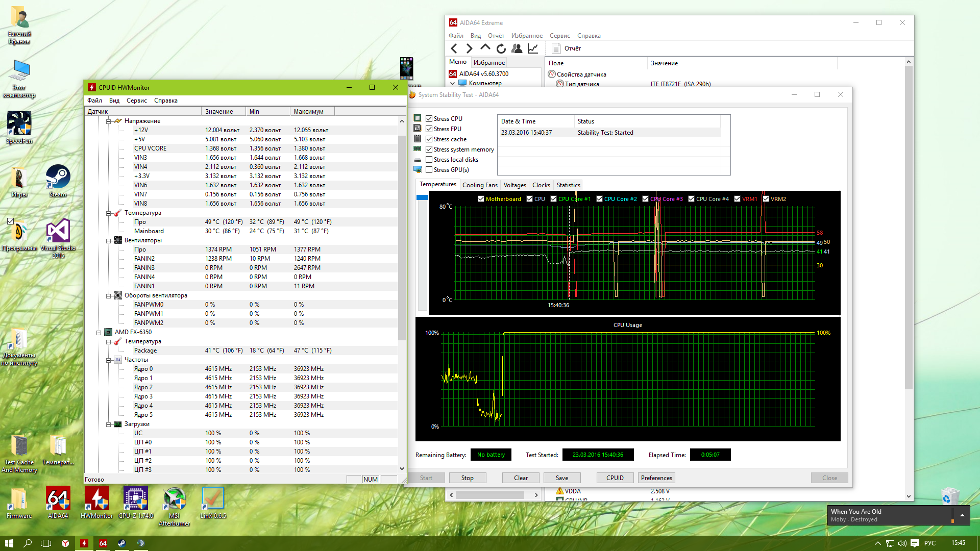Click the AIDA64 users toolbar icon
This screenshot has height=551, width=980.
pos(517,48)
